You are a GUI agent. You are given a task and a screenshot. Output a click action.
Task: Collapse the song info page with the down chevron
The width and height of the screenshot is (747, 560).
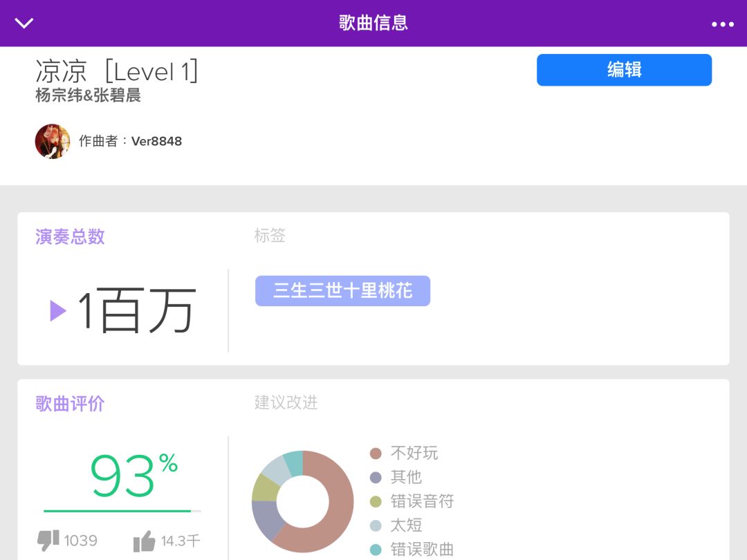(24, 23)
